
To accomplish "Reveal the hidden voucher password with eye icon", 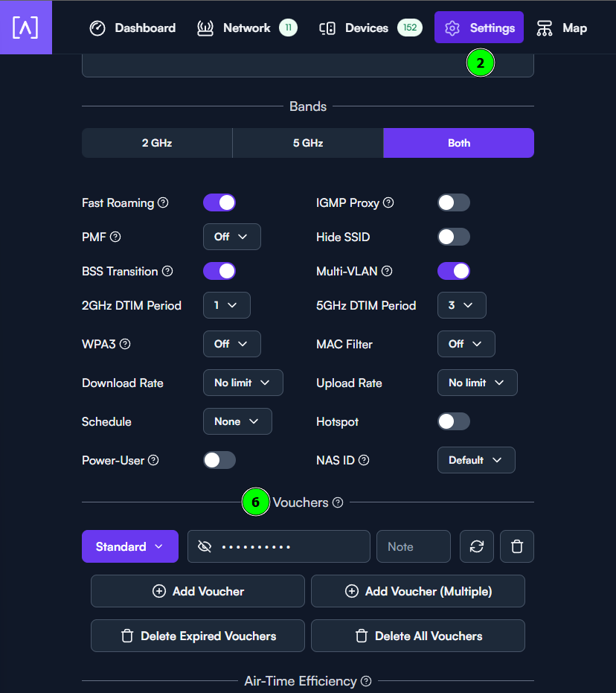I will tap(205, 546).
